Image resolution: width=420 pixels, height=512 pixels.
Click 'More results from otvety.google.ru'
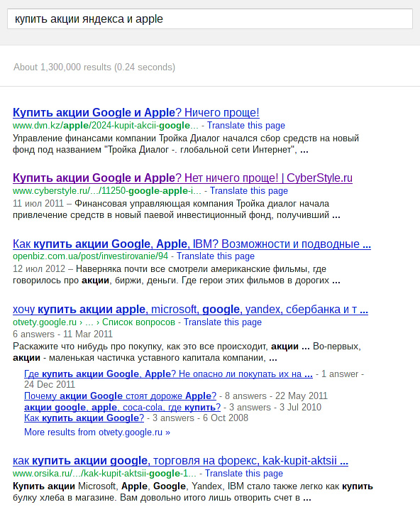coord(97,432)
